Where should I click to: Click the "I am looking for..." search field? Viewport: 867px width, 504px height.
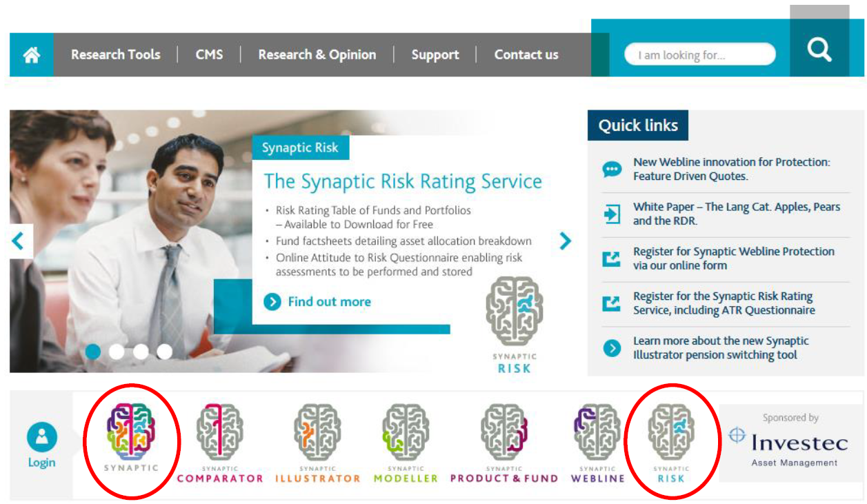coord(700,55)
